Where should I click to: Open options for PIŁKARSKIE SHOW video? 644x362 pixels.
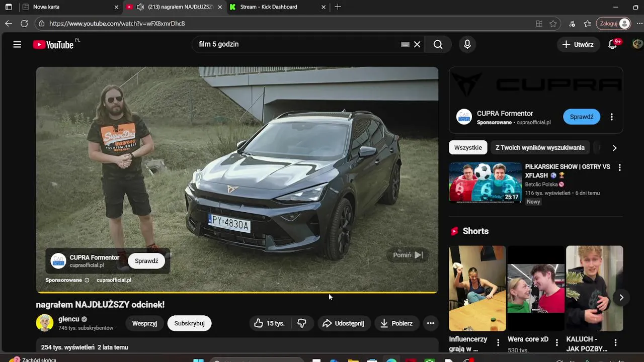[x=619, y=167]
